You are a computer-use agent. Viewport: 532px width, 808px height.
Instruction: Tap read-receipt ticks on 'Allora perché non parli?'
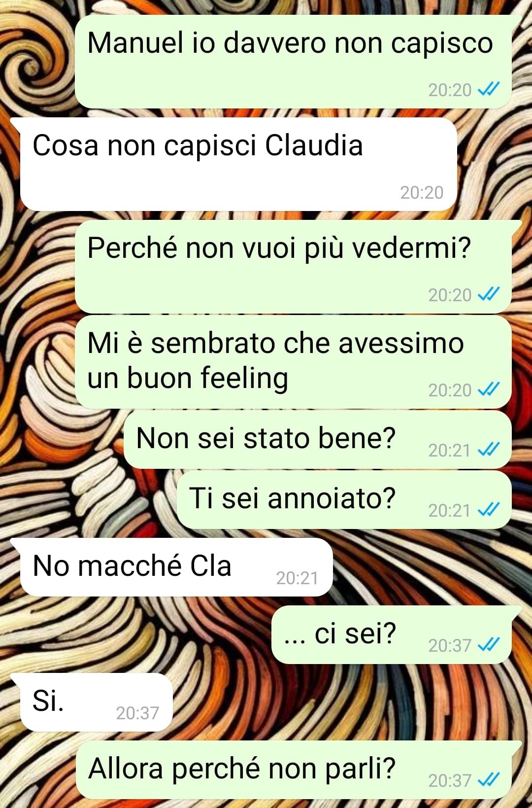pos(489,780)
